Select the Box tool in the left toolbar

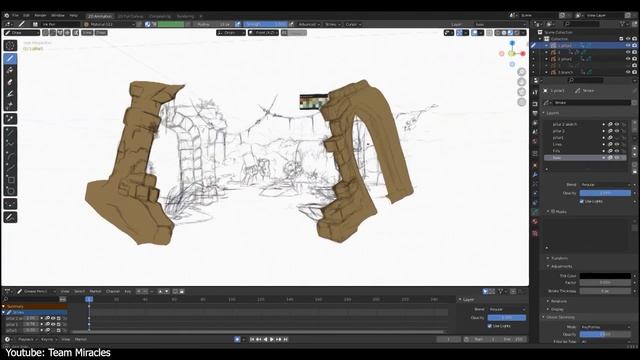click(x=10, y=180)
